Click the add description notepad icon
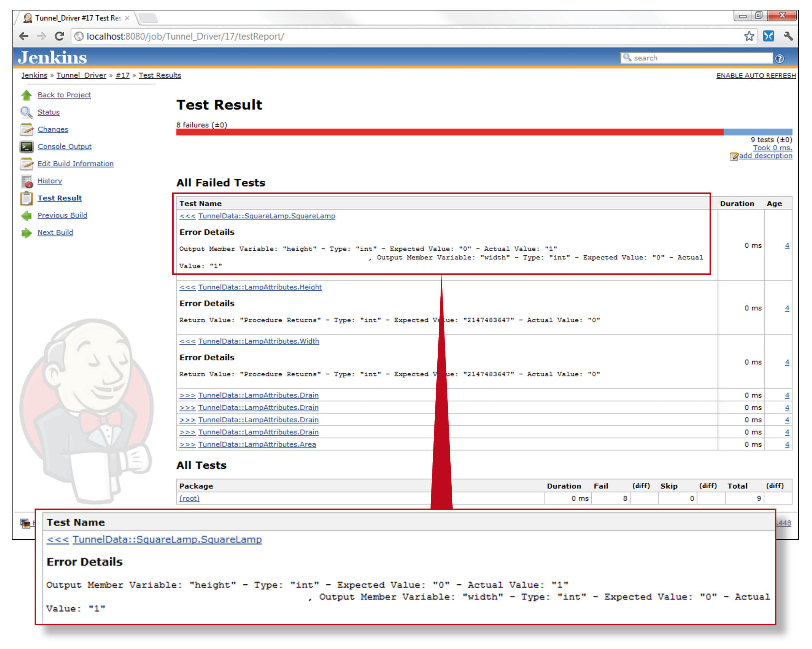Viewport: 812px width, 649px height. tap(734, 157)
